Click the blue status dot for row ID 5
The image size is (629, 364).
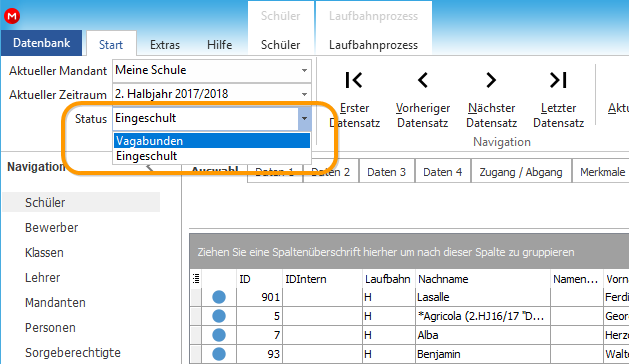point(219,316)
